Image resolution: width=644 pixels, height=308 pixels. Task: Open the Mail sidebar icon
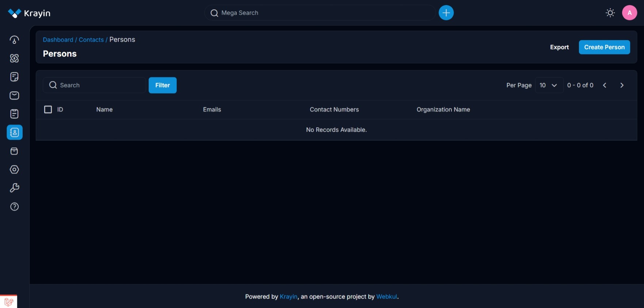point(14,96)
